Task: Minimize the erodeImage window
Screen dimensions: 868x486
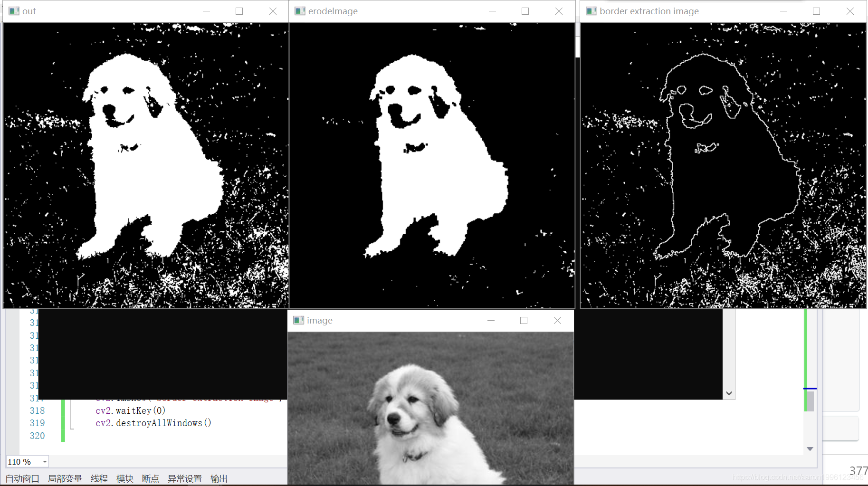Action: coord(492,11)
